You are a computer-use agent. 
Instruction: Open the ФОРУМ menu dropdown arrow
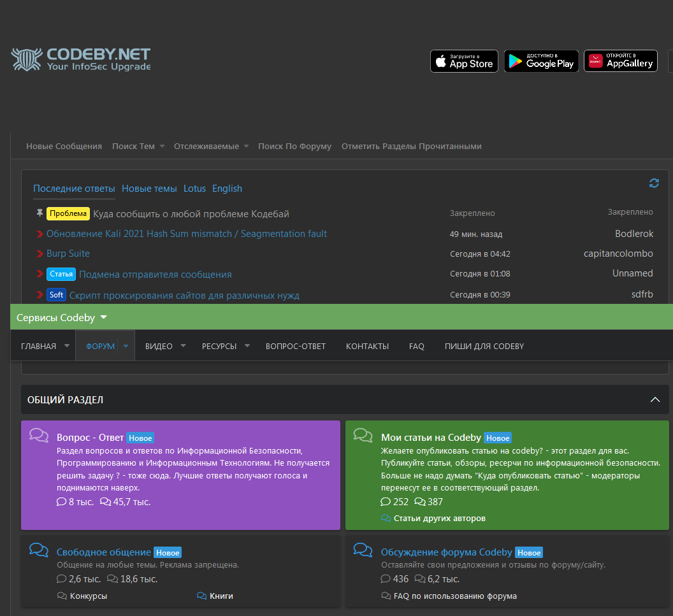point(126,346)
